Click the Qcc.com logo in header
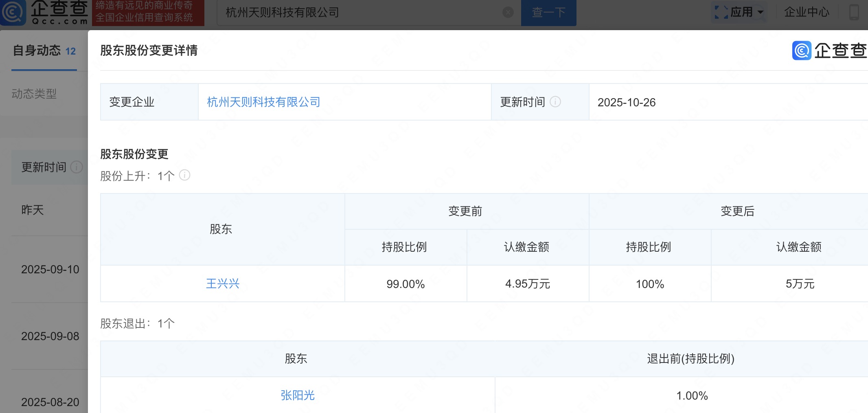 pos(45,12)
